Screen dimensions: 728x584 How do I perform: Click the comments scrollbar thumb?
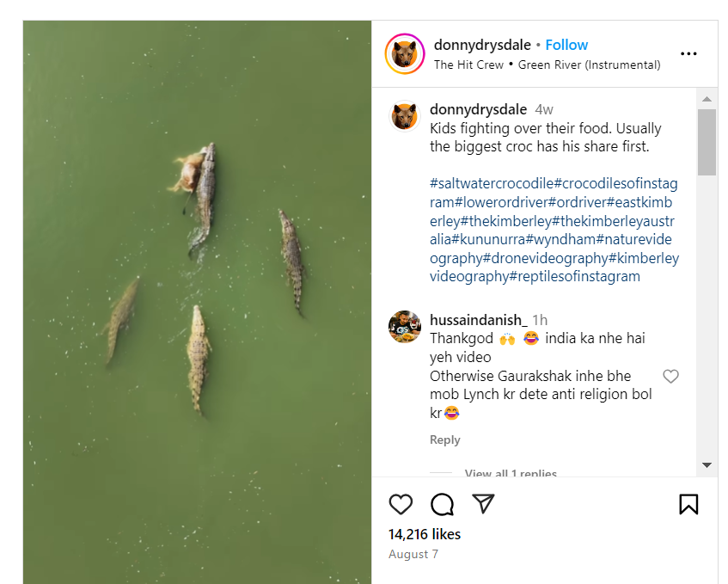pos(707,142)
